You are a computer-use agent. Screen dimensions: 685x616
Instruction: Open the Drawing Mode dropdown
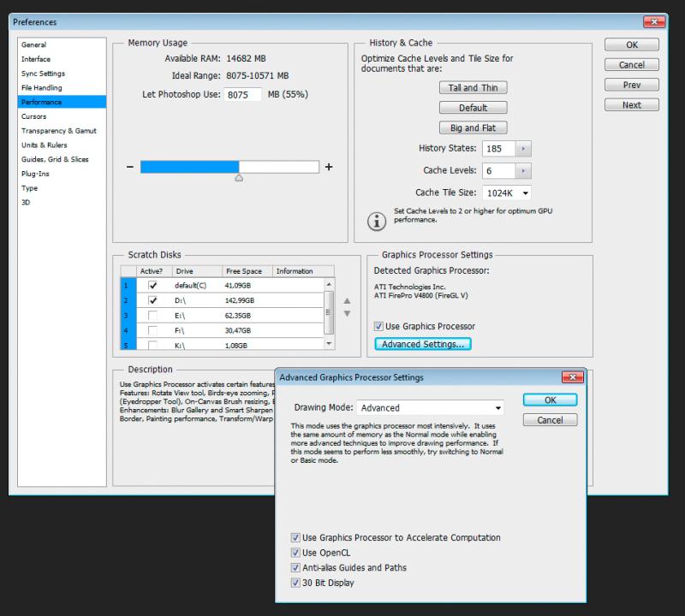pyautogui.click(x=431, y=408)
